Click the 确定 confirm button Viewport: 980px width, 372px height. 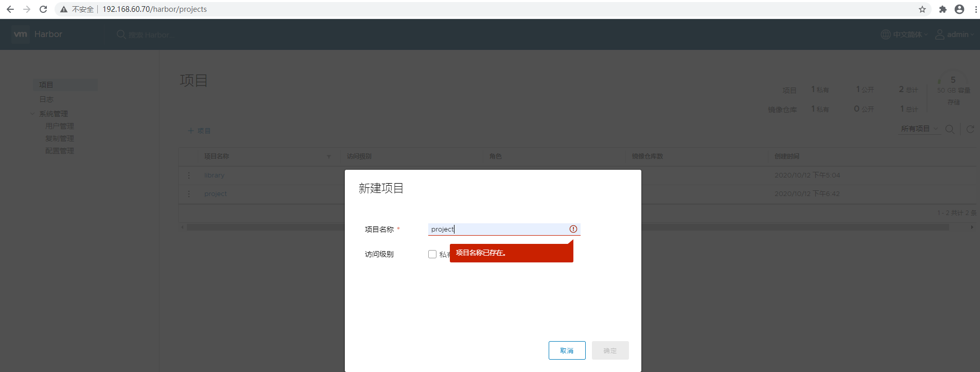pos(610,350)
